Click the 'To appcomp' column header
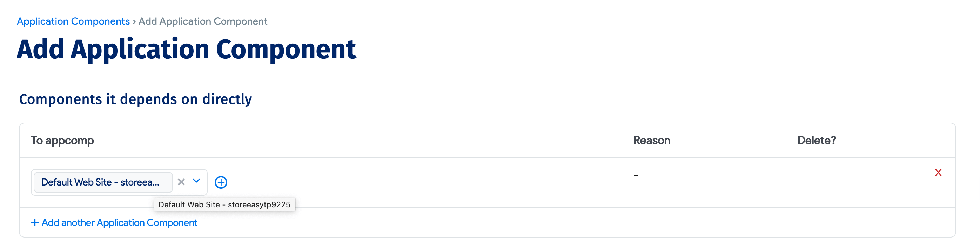Screen dimensions: 980x247 point(62,140)
